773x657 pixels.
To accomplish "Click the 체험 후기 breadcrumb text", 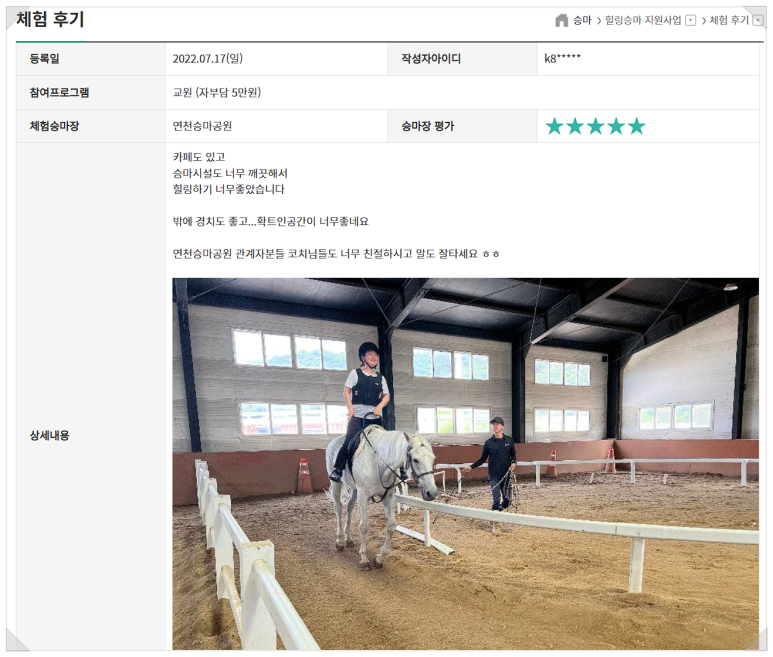I will tap(729, 20).
